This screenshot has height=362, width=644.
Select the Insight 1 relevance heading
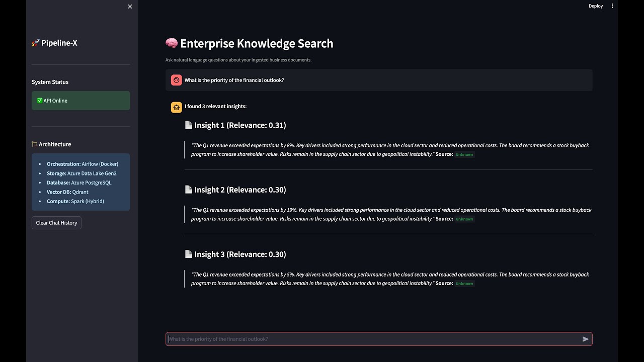(x=240, y=125)
